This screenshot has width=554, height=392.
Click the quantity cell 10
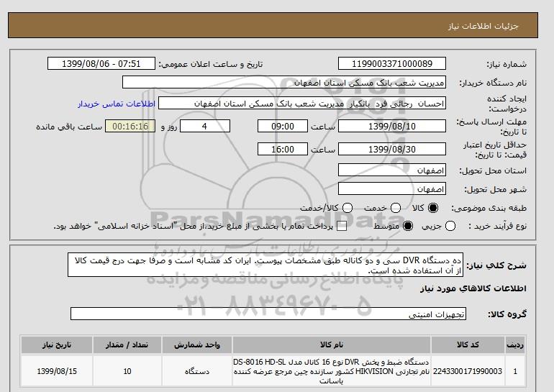(x=127, y=371)
